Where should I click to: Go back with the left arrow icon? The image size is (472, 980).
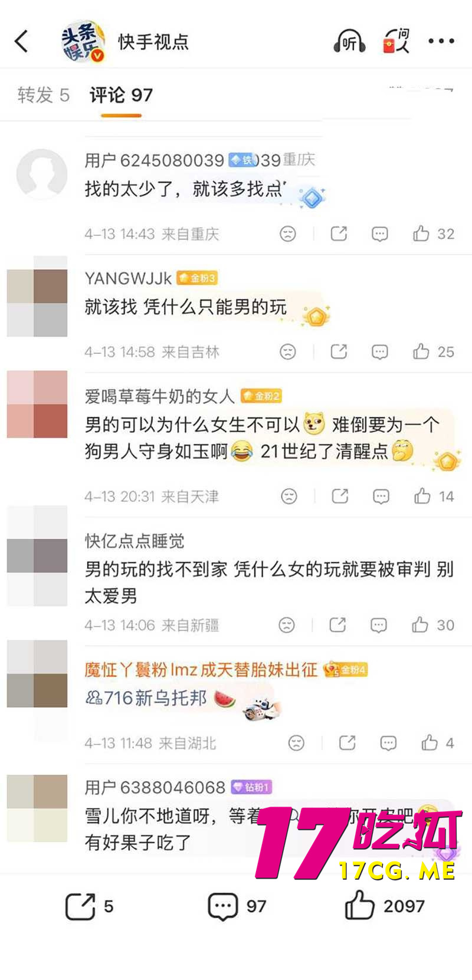pyautogui.click(x=21, y=41)
